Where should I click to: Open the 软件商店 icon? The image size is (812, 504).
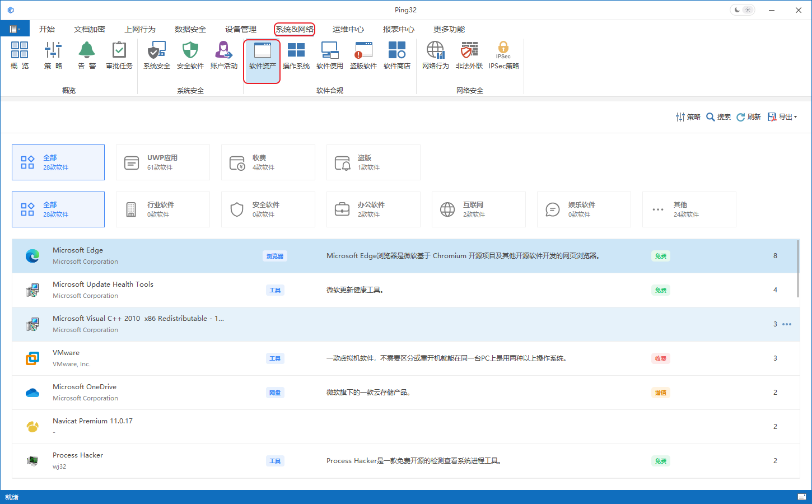click(397, 55)
